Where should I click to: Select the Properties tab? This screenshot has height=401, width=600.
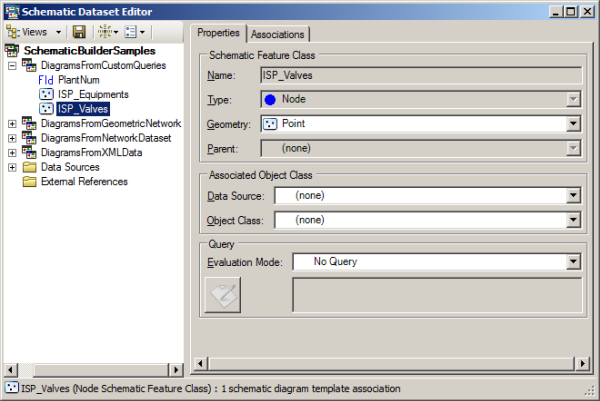(x=218, y=33)
